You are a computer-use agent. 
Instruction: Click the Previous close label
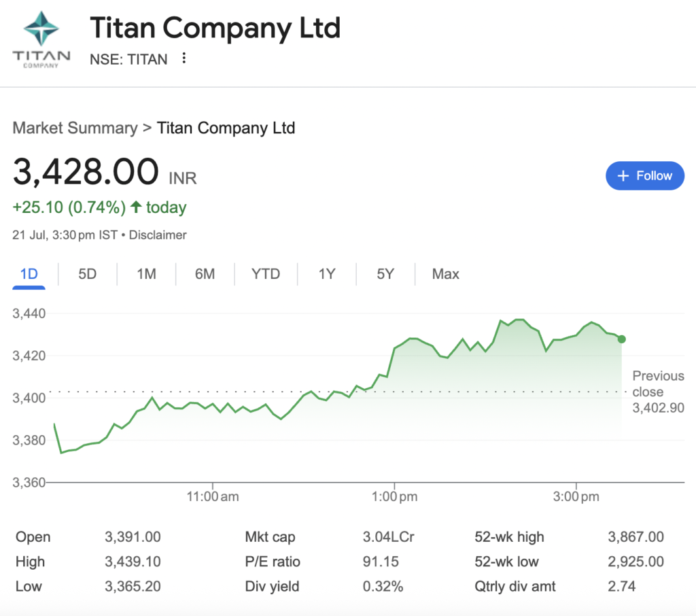point(658,383)
